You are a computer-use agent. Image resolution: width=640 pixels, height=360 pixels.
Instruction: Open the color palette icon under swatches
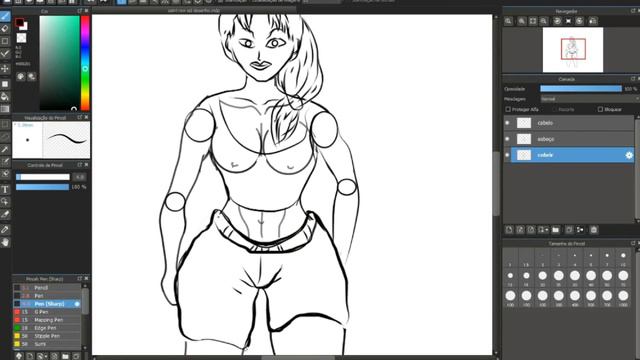(x=21, y=76)
